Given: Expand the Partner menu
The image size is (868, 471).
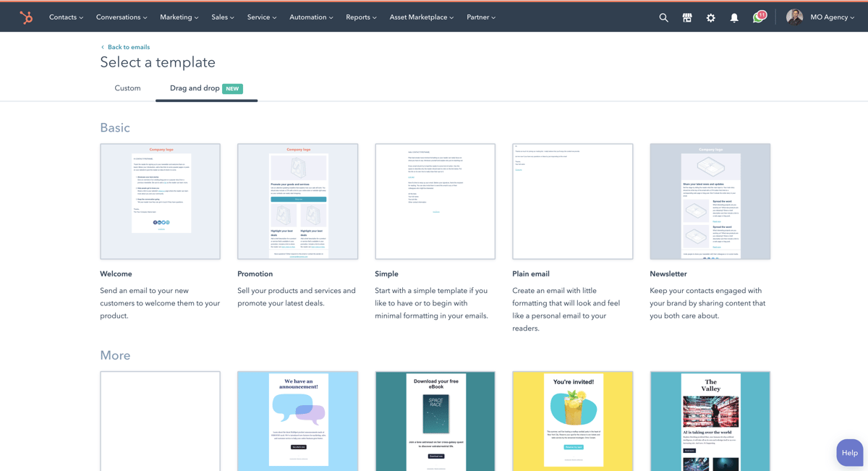Looking at the screenshot, I should [481, 17].
